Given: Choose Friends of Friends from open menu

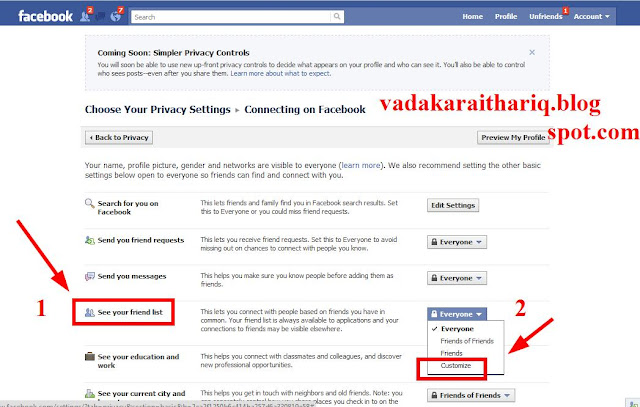Looking at the screenshot, I should 466,341.
